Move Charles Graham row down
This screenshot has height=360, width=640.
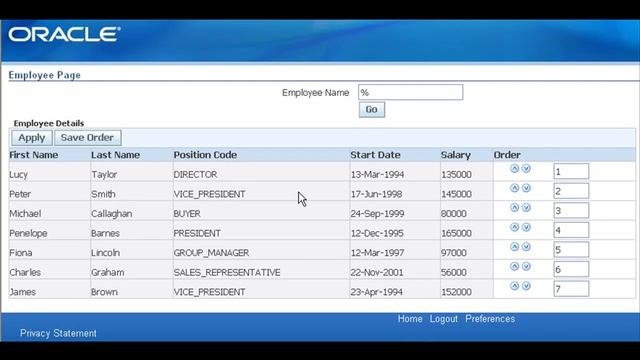pos(526,267)
